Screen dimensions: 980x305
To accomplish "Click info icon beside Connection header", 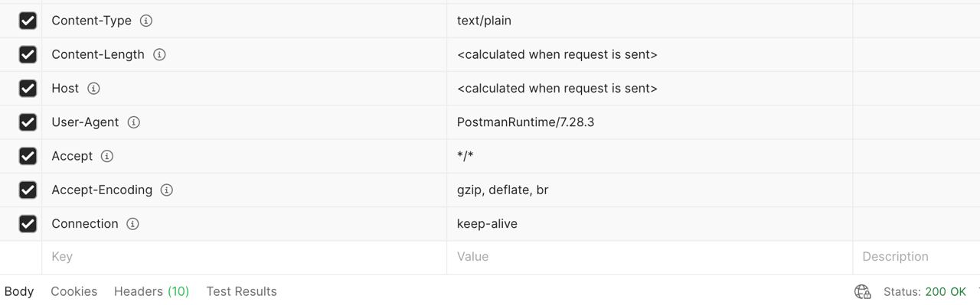I will coord(132,224).
